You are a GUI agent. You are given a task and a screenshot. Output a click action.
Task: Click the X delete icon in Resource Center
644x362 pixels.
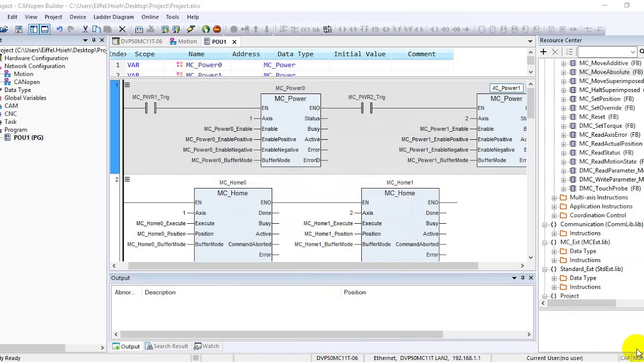[555, 52]
